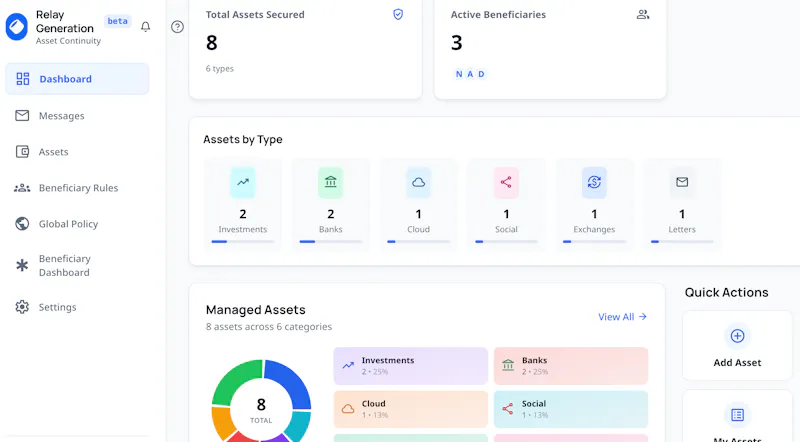The image size is (800, 442).
Task: Click people icon on Active Beneficiaries card
Action: (x=643, y=14)
